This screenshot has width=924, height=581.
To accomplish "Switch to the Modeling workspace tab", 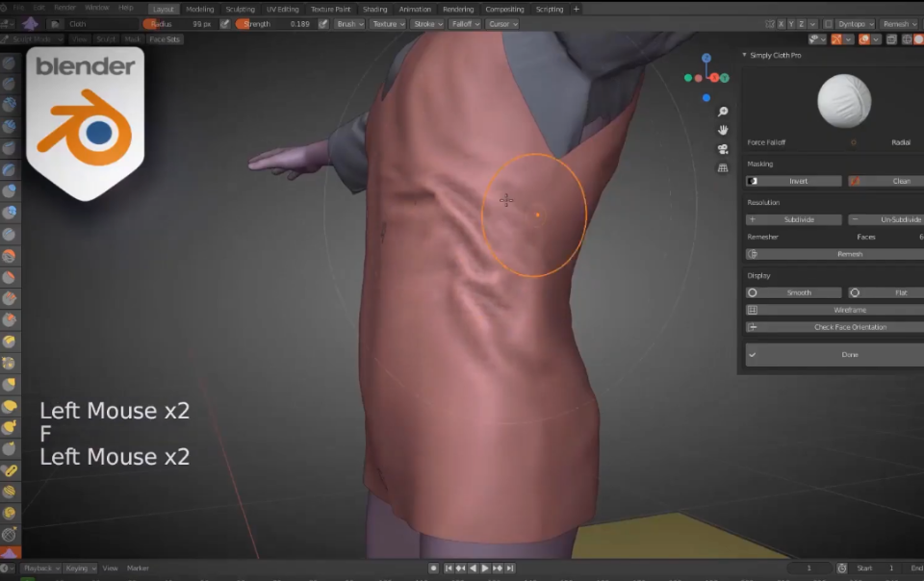I will click(x=200, y=10).
